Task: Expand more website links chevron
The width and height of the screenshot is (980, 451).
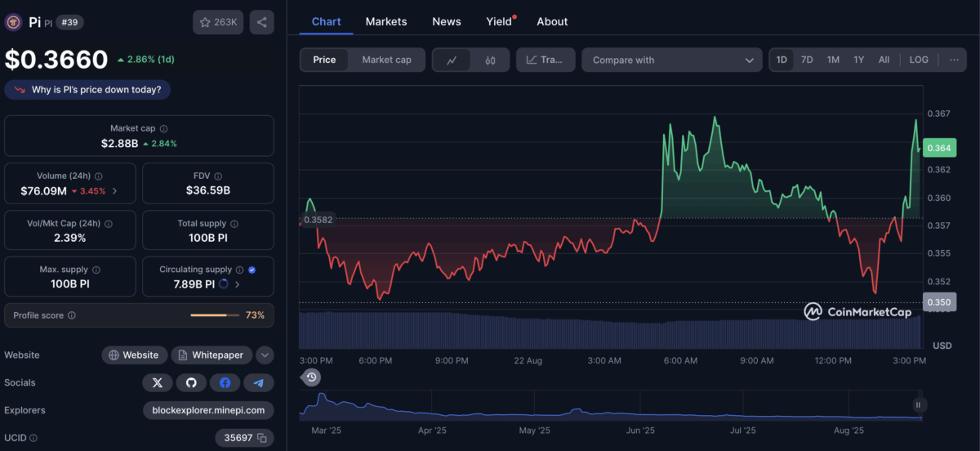Action: (265, 355)
